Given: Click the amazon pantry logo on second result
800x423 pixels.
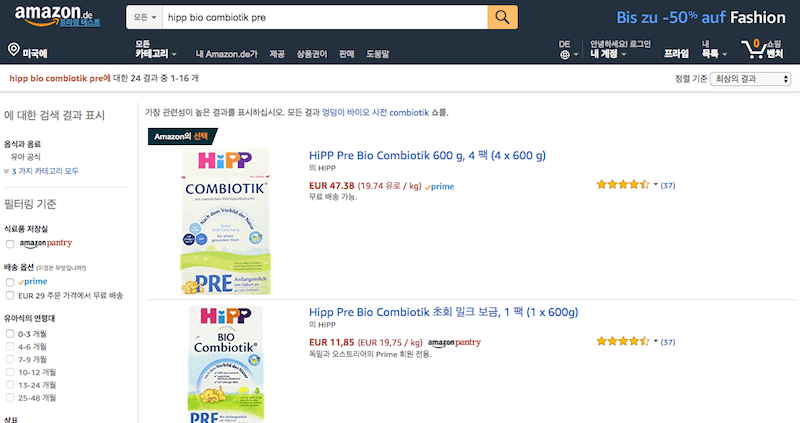Looking at the screenshot, I should click(x=454, y=342).
